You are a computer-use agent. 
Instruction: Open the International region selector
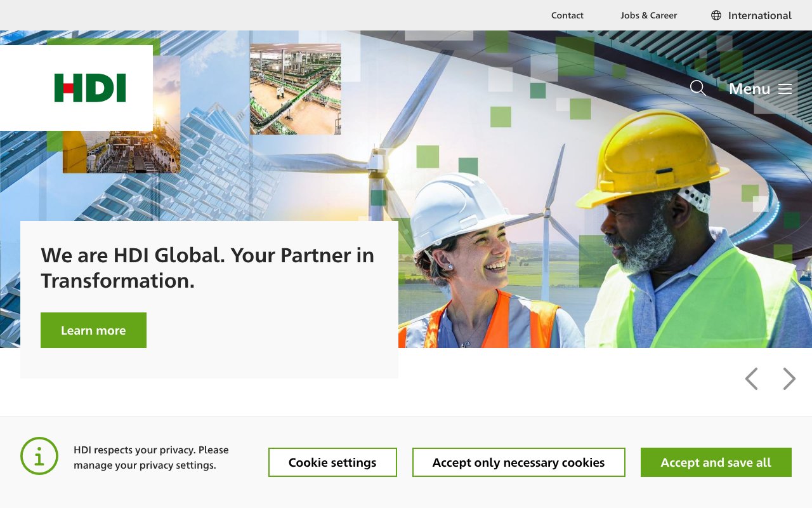[x=759, y=15]
